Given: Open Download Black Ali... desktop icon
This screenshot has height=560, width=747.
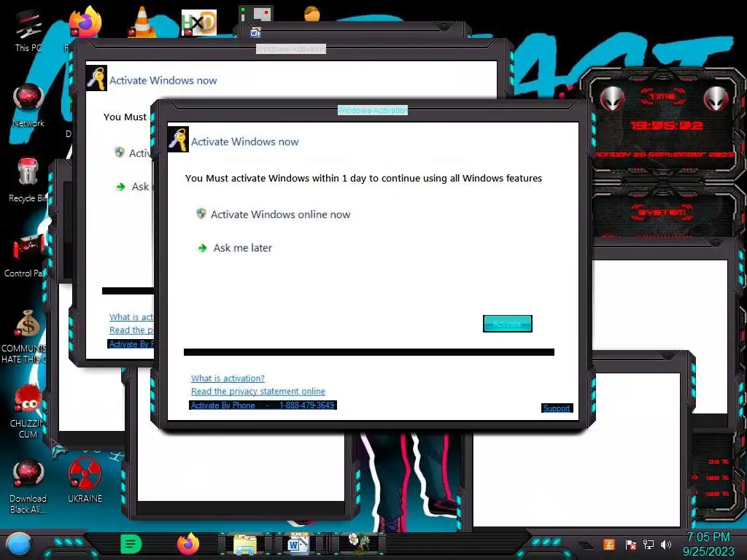Looking at the screenshot, I should coord(28,486).
